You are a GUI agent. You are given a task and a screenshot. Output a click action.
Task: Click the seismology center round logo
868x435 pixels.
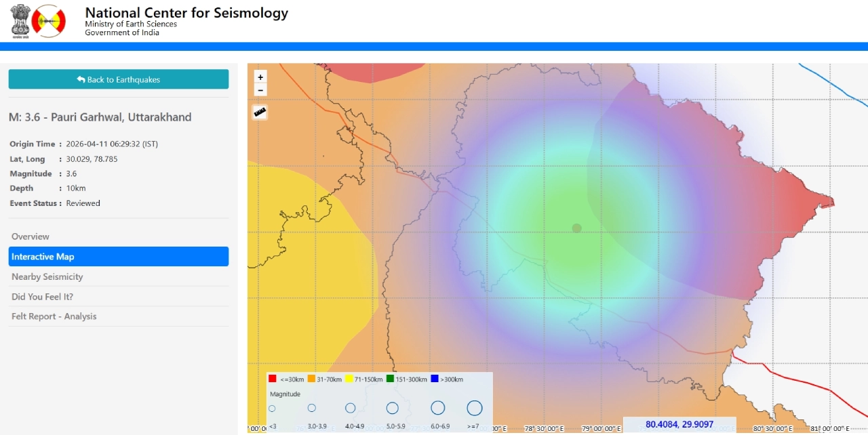pos(49,21)
